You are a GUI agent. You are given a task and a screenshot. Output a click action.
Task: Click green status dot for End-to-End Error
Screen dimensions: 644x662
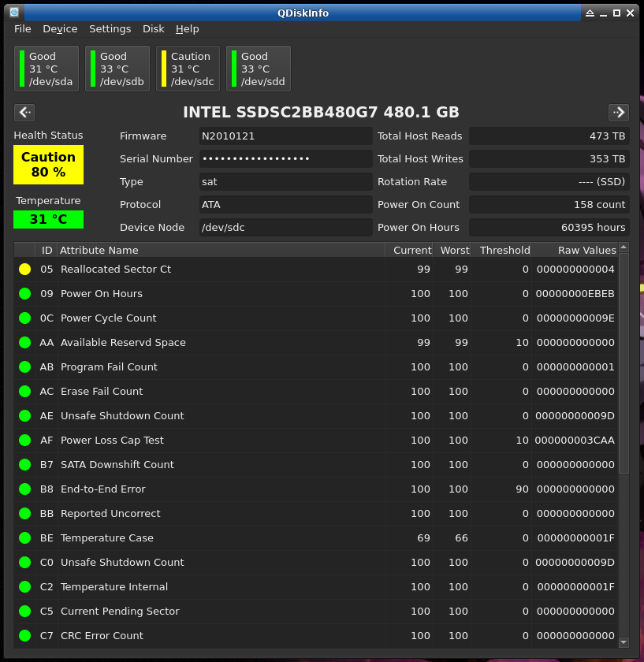point(25,489)
